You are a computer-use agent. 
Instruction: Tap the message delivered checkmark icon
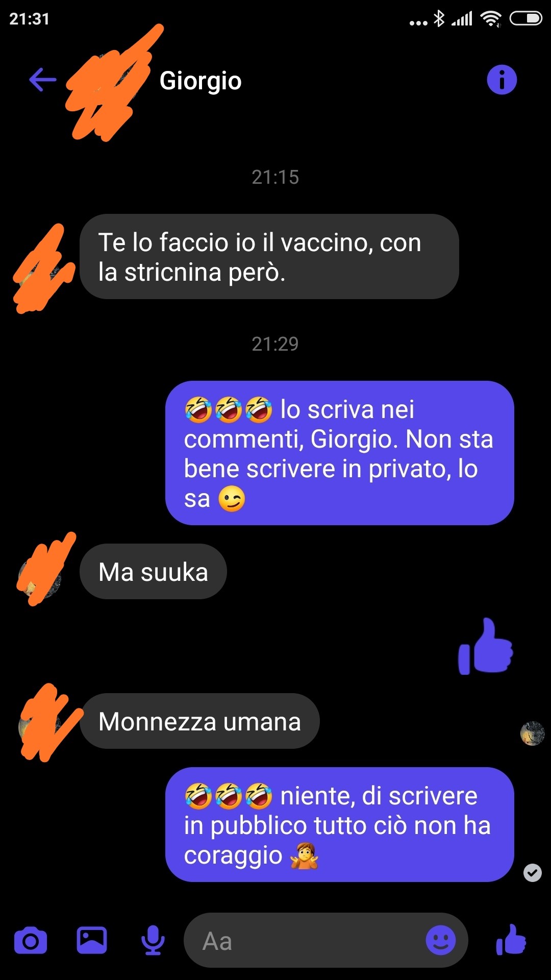coord(532,873)
